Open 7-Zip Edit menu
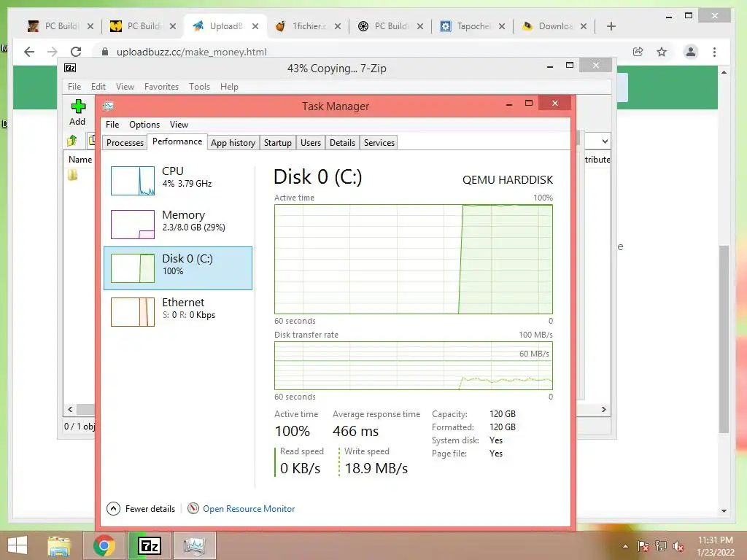This screenshot has height=560, width=747. coord(98,87)
